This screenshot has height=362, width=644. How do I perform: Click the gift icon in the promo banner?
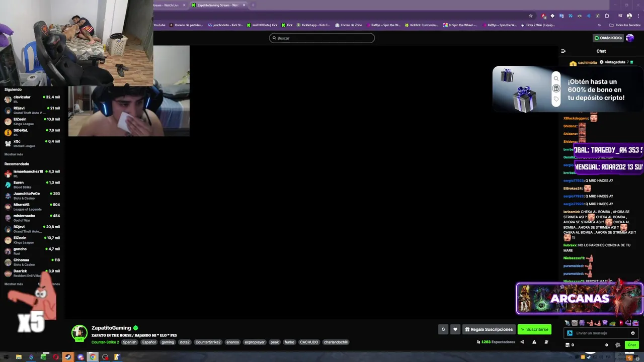556,88
